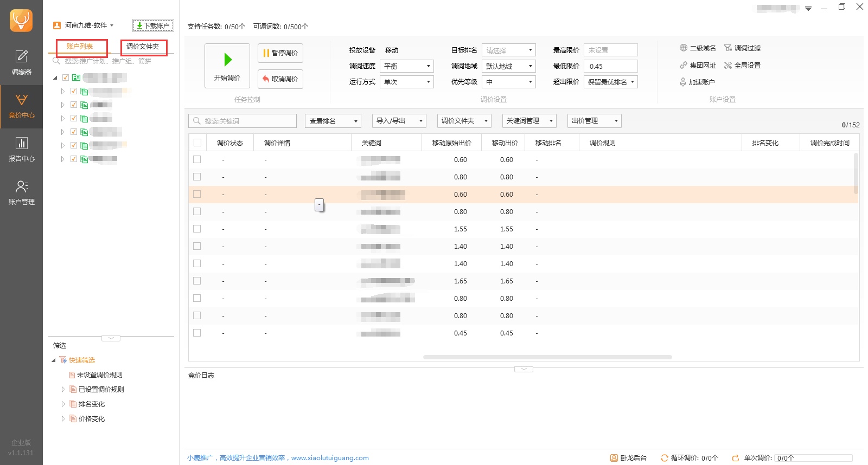
Task: Open the 目标排名 请选择 dropdown
Action: coord(509,50)
